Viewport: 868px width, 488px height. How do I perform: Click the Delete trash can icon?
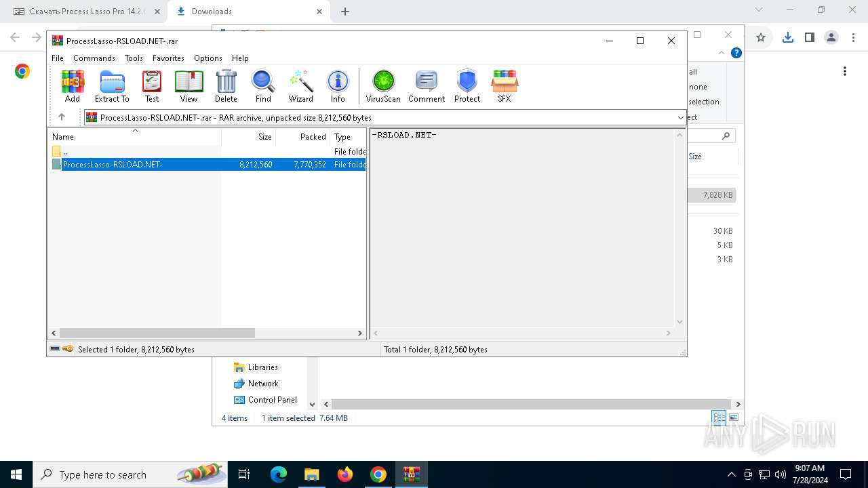226,86
